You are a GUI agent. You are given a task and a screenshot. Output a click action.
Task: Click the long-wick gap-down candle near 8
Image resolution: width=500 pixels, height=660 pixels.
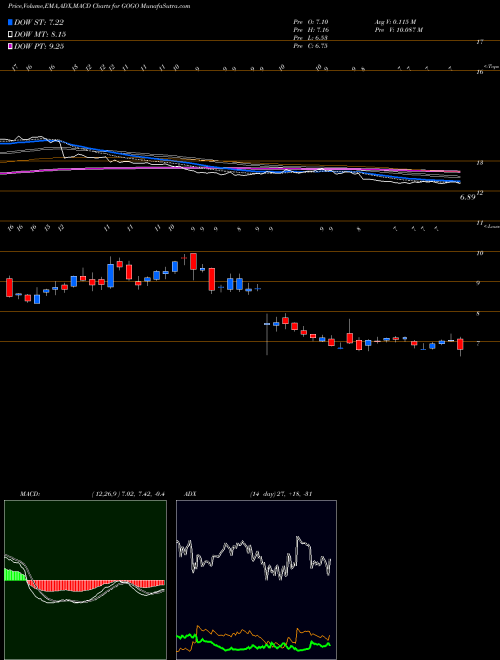click(267, 334)
